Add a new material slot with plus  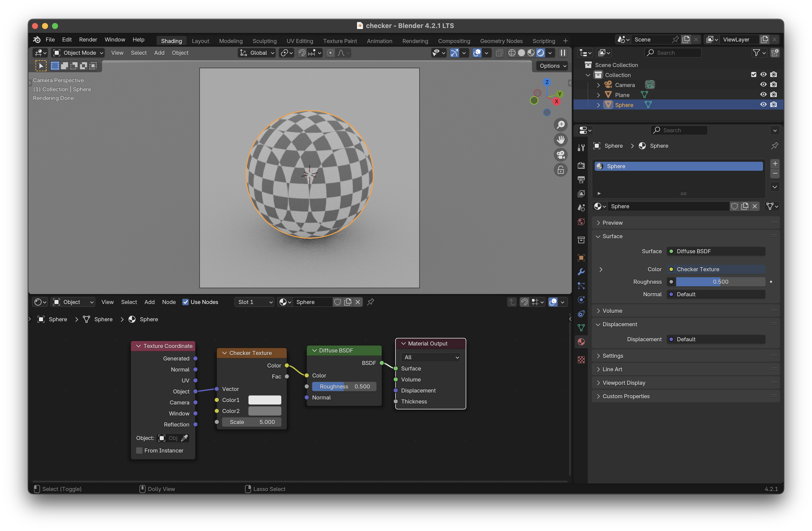pyautogui.click(x=775, y=163)
